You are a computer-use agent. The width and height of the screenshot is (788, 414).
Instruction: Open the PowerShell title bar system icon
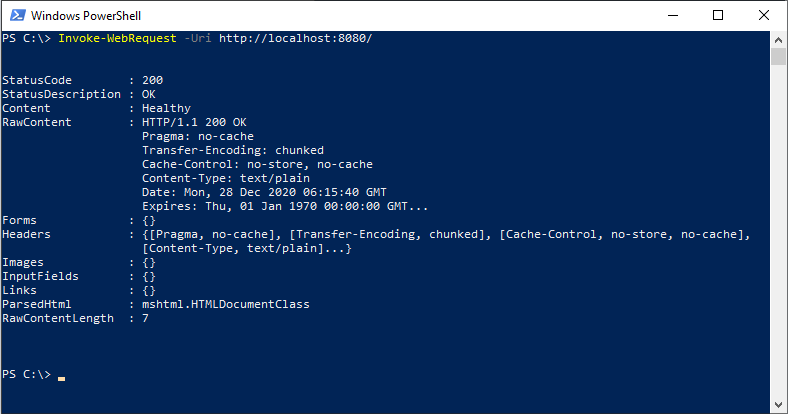[x=18, y=16]
